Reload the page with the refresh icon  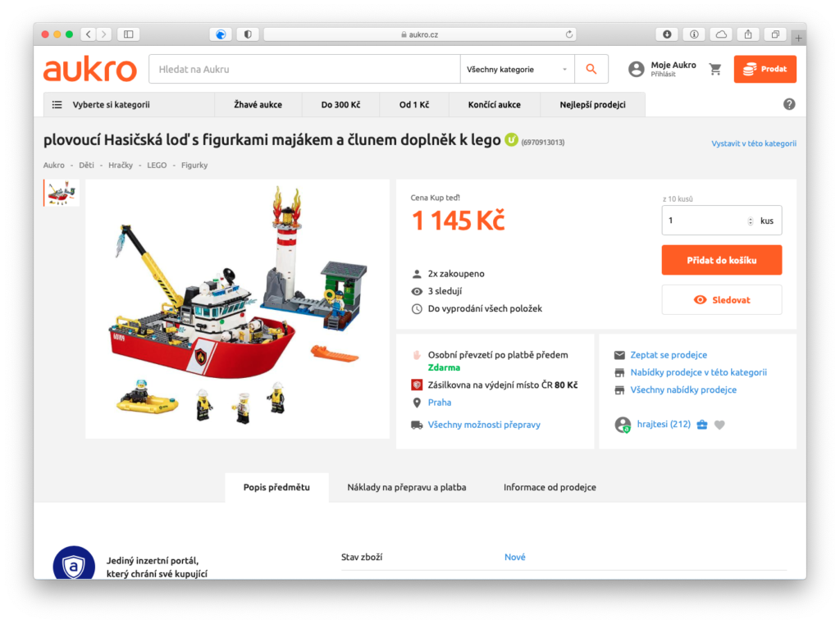pos(569,34)
